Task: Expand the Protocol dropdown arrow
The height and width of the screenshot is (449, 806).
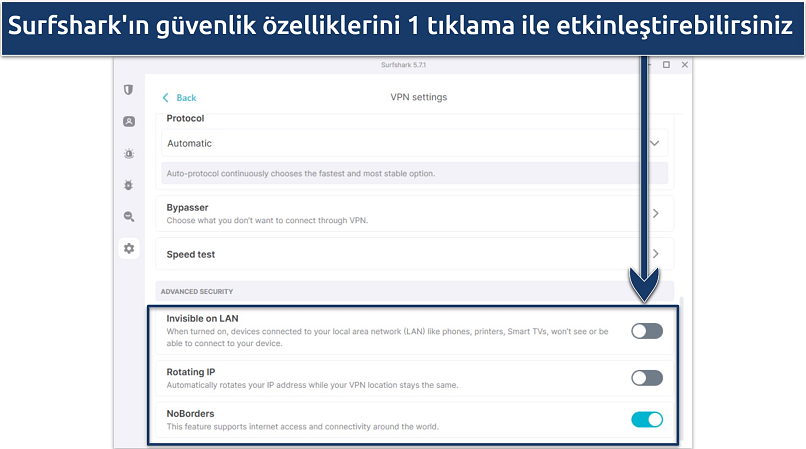Action: click(x=655, y=143)
